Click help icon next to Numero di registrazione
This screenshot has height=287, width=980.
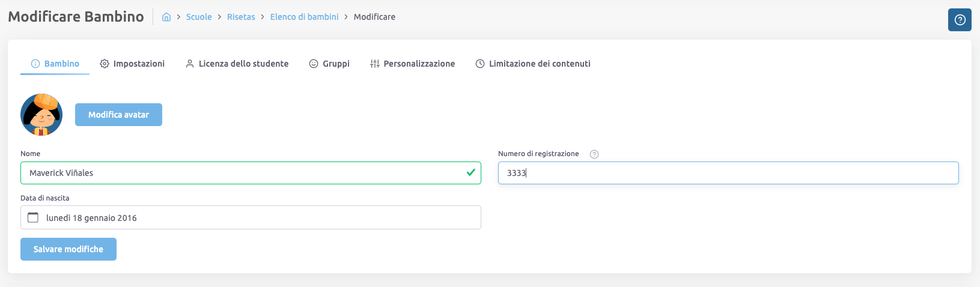(x=594, y=154)
